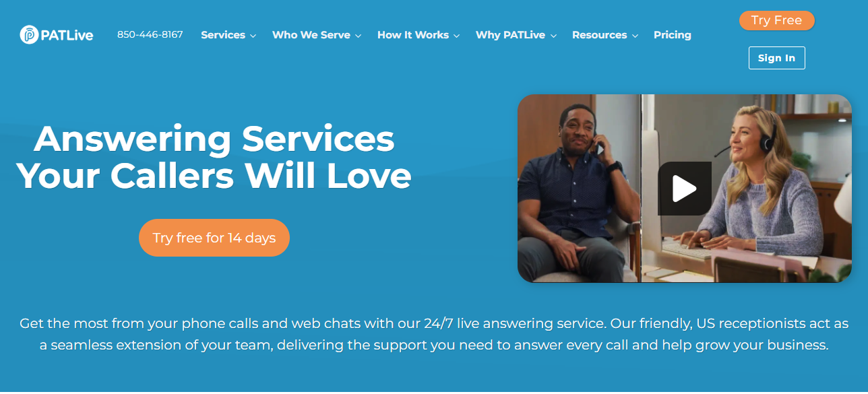Click the caller side of the video thumbnail
This screenshot has height=394, width=868.
point(579,189)
